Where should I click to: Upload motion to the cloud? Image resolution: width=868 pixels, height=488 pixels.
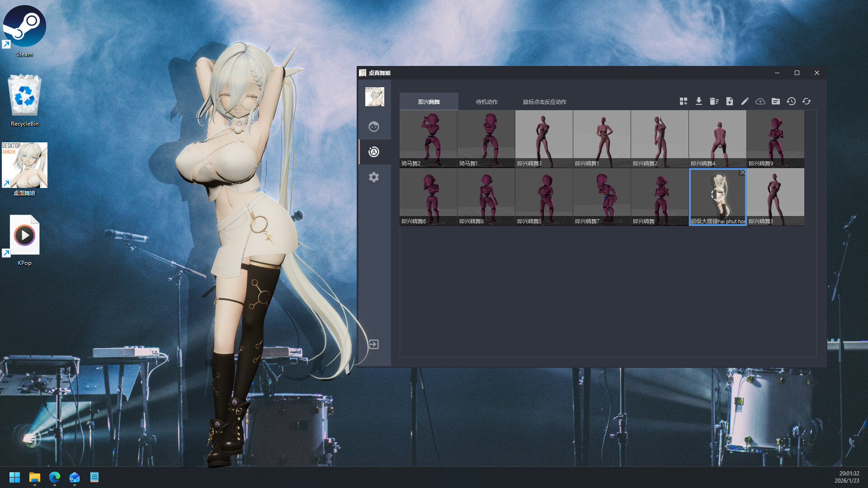coord(760,101)
